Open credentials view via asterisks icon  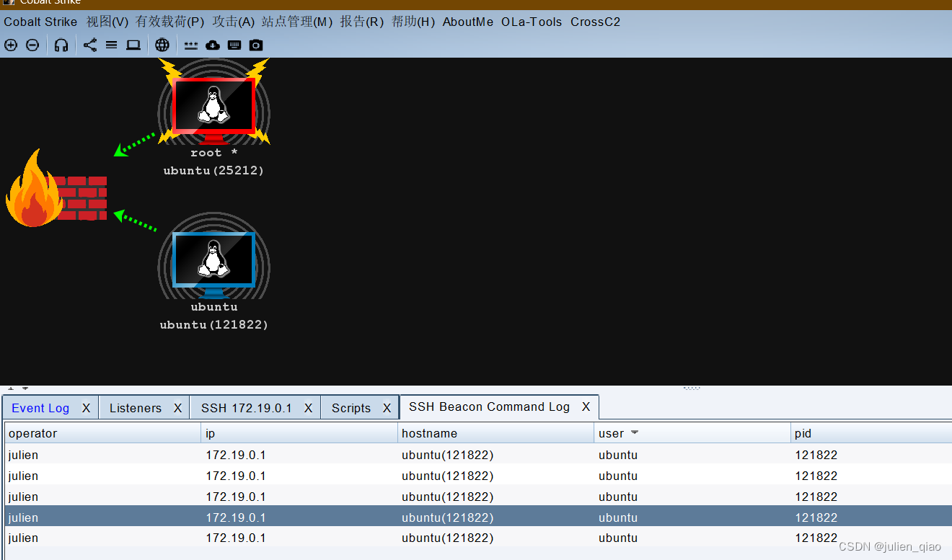coord(190,45)
